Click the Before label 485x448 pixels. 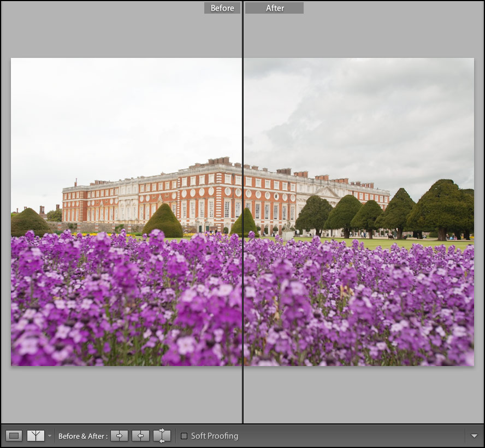coord(222,8)
